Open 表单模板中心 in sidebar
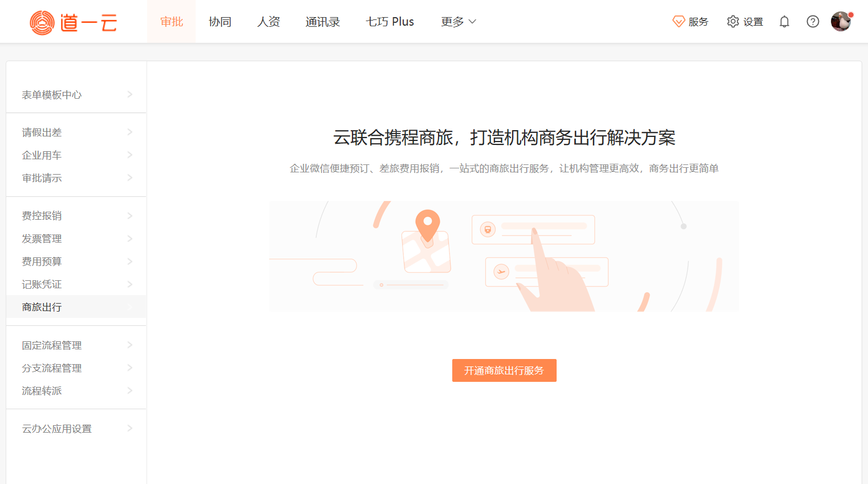The height and width of the screenshot is (484, 868). (76, 94)
